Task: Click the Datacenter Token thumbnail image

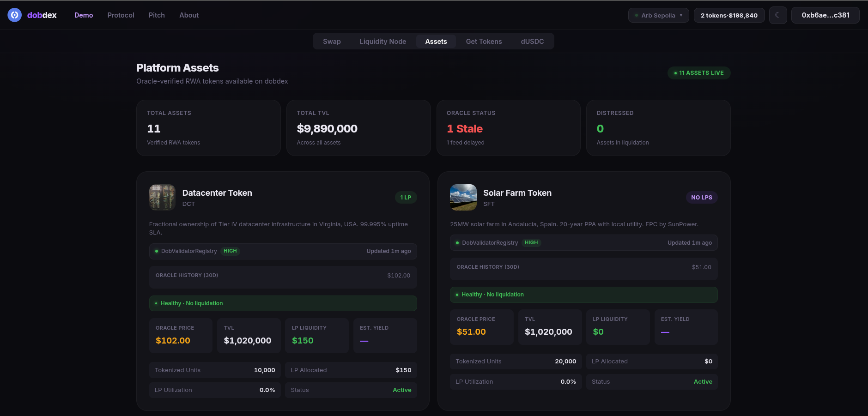Action: click(x=162, y=197)
